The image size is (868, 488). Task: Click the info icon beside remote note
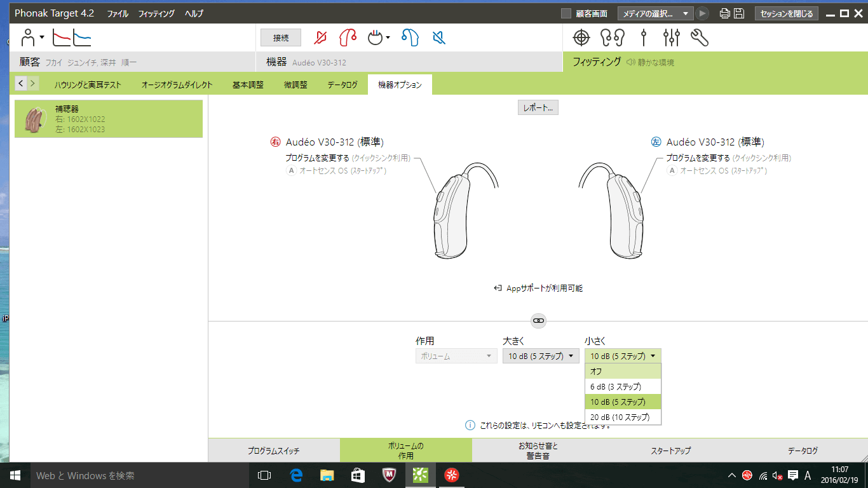pos(470,425)
